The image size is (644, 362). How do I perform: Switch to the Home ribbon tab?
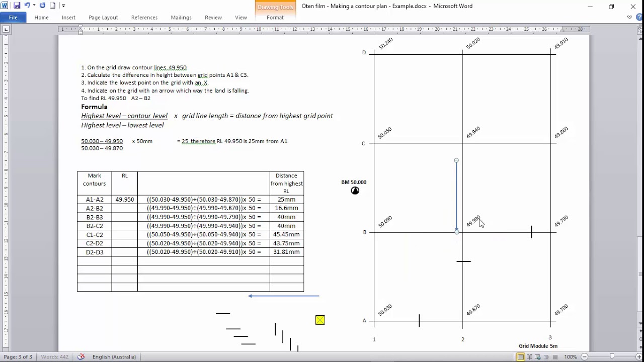coord(42,17)
